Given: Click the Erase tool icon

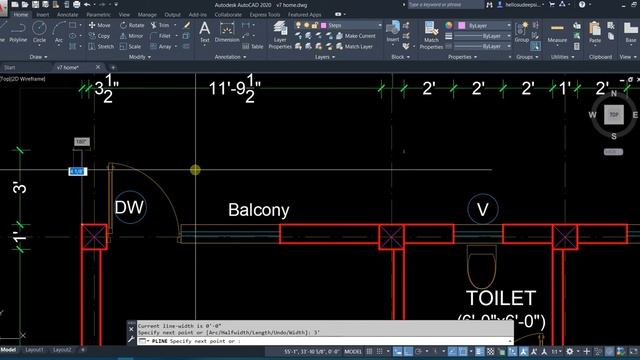Looking at the screenshot, I should click(x=187, y=25).
